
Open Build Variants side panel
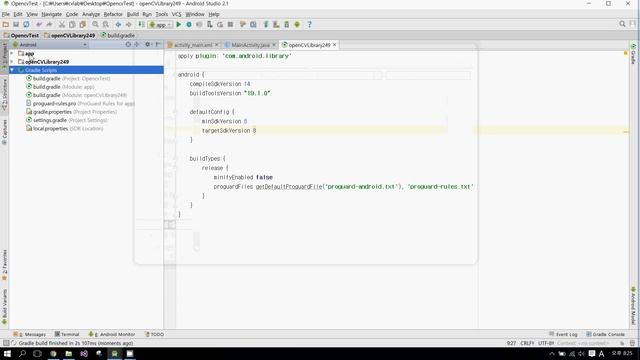(4, 307)
